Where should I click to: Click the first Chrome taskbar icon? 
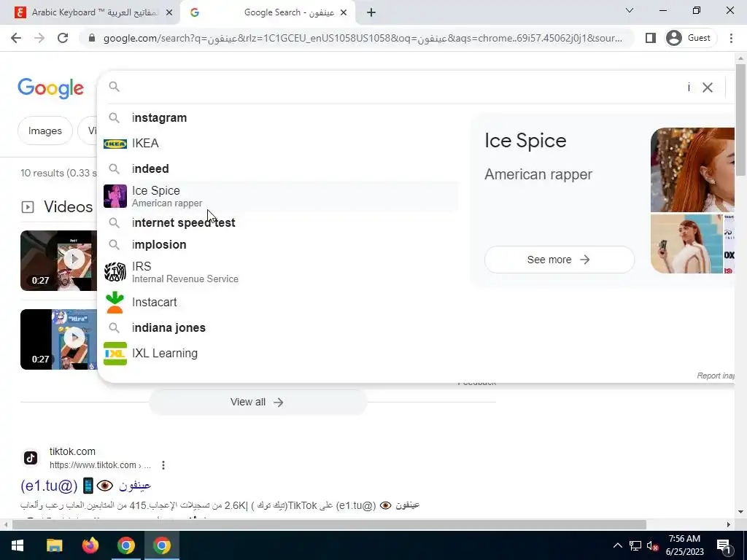point(125,545)
